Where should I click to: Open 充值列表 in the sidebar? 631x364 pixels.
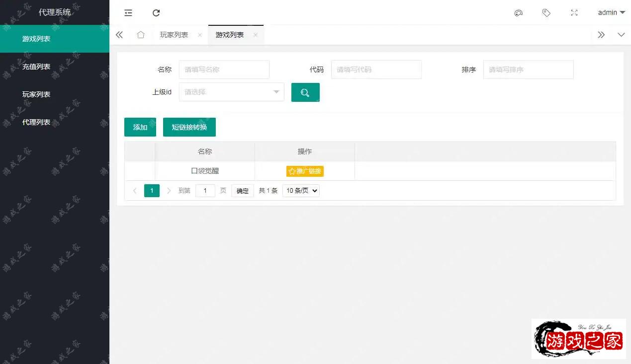pos(36,67)
